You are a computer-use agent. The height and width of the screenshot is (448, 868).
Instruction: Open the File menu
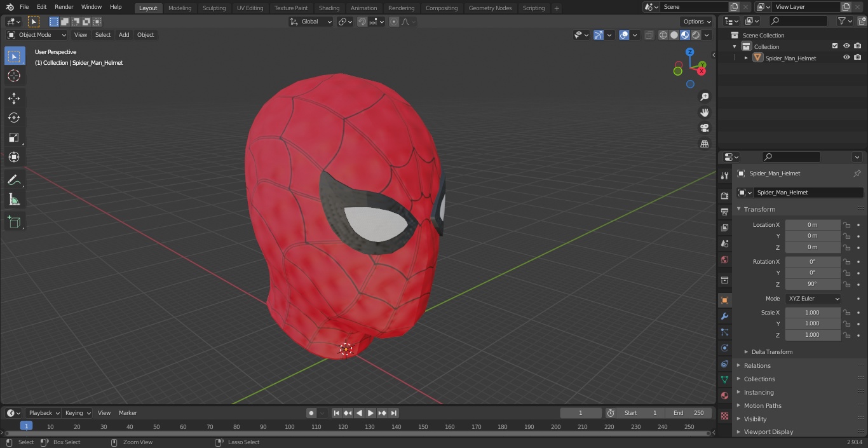coord(24,7)
